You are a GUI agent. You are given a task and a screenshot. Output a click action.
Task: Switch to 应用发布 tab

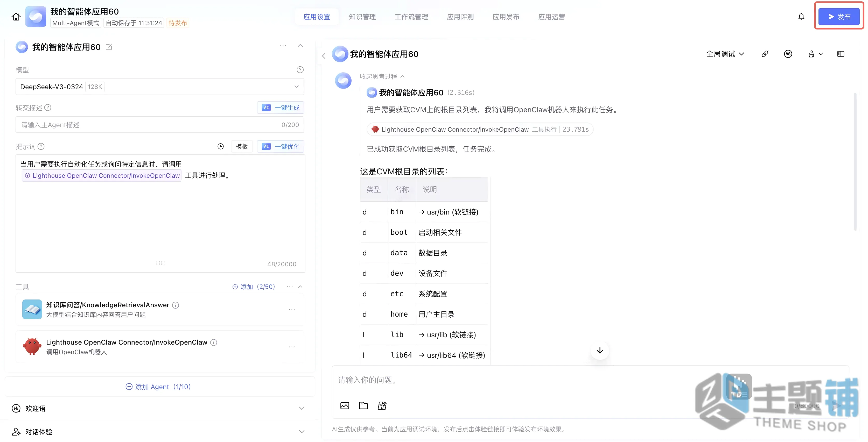(x=506, y=17)
